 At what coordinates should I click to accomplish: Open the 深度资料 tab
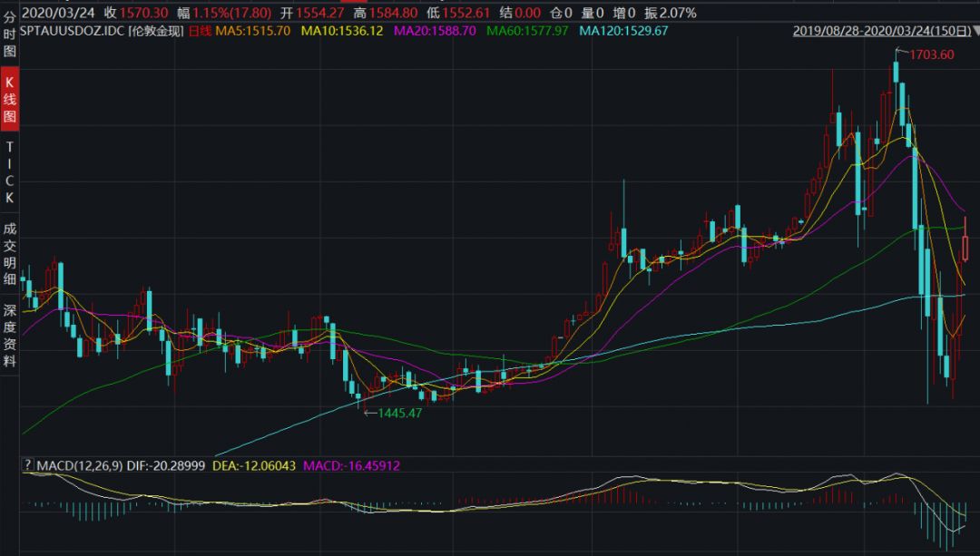10,334
